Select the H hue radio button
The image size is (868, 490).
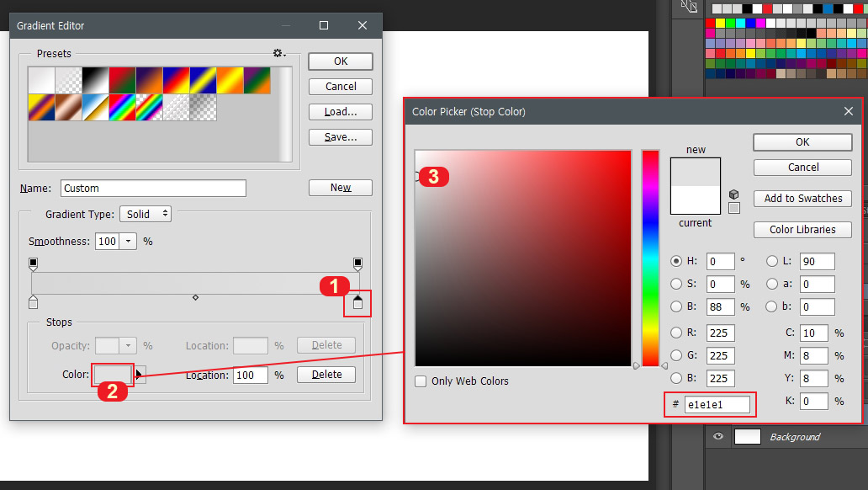click(676, 261)
